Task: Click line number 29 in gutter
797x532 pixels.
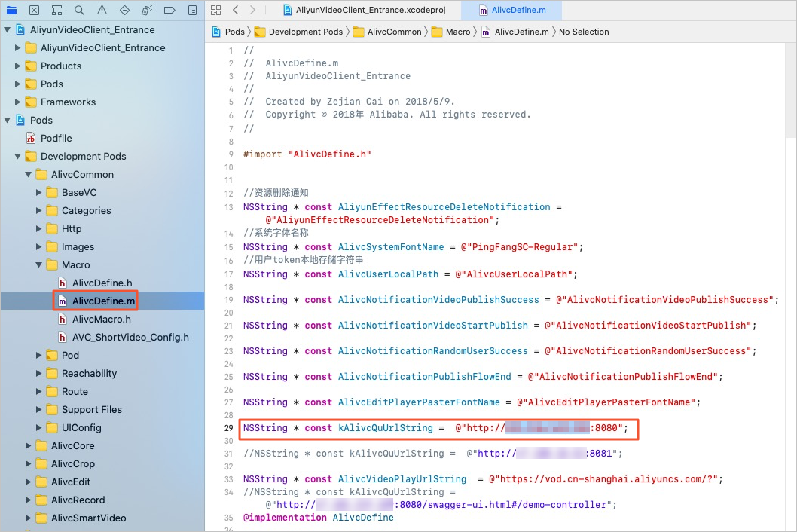Action: [x=229, y=428]
